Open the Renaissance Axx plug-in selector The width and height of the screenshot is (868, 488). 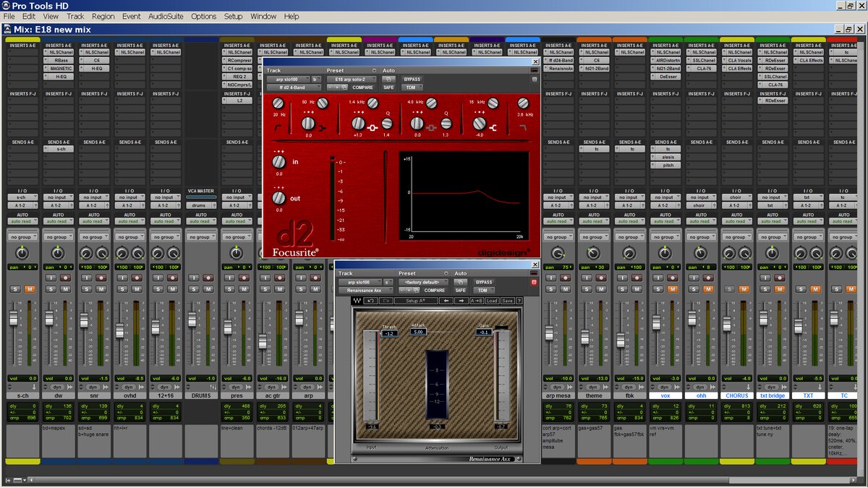coord(366,290)
